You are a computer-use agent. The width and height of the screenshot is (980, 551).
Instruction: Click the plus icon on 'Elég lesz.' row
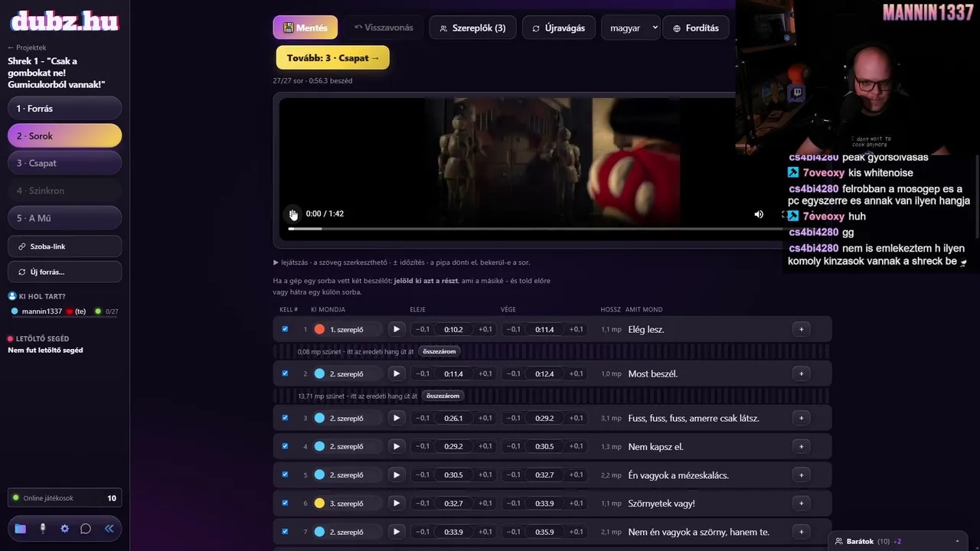tap(802, 329)
